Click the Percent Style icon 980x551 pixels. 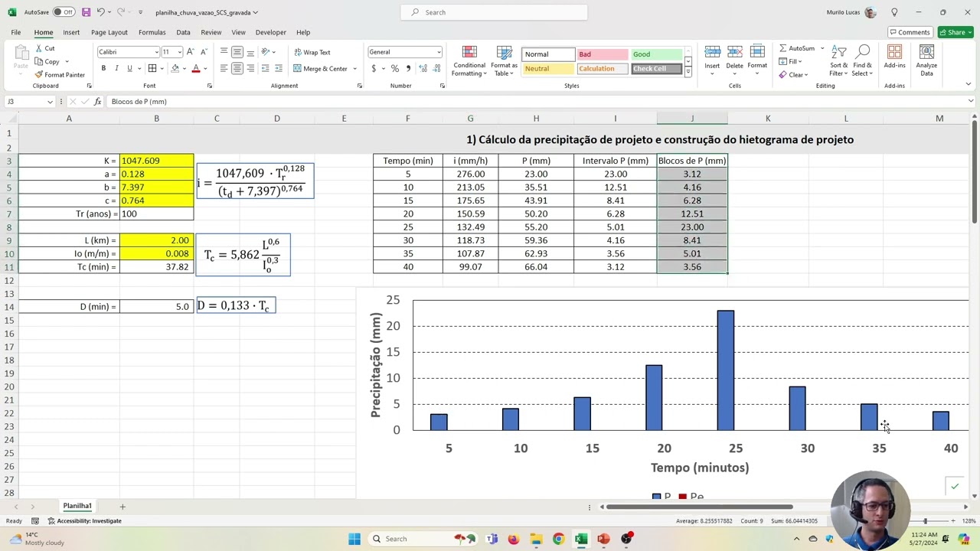coord(395,68)
